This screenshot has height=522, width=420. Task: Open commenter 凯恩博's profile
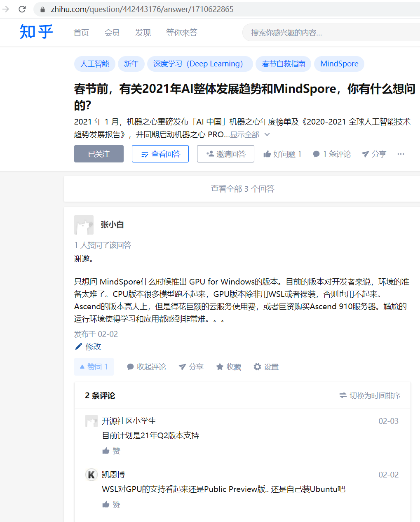click(113, 475)
